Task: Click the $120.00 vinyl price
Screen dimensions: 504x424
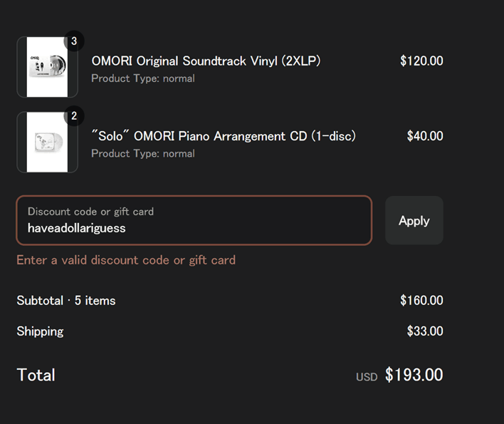Action: [421, 61]
